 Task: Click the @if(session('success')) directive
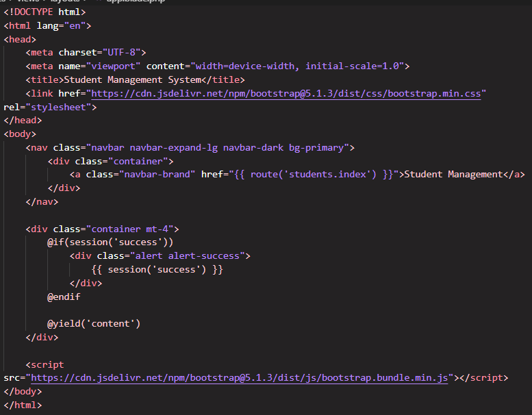click(110, 242)
